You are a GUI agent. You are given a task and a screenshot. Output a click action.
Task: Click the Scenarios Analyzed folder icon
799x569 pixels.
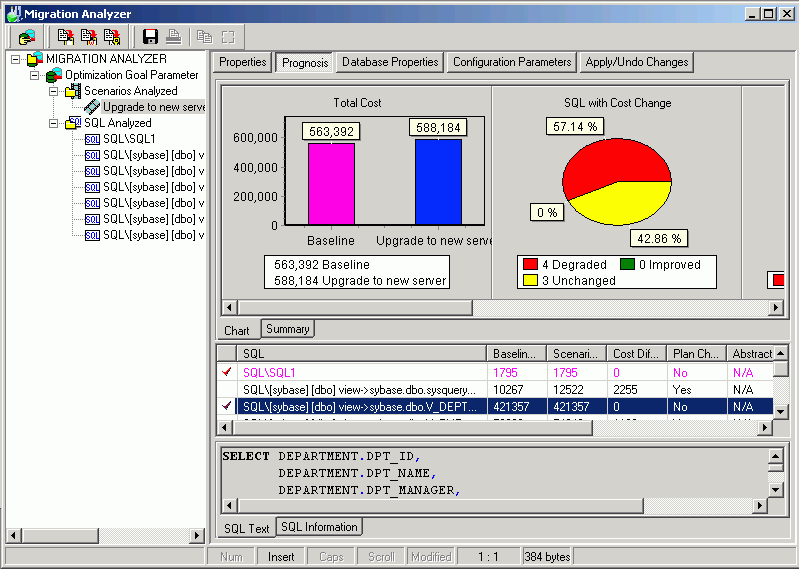(x=73, y=91)
